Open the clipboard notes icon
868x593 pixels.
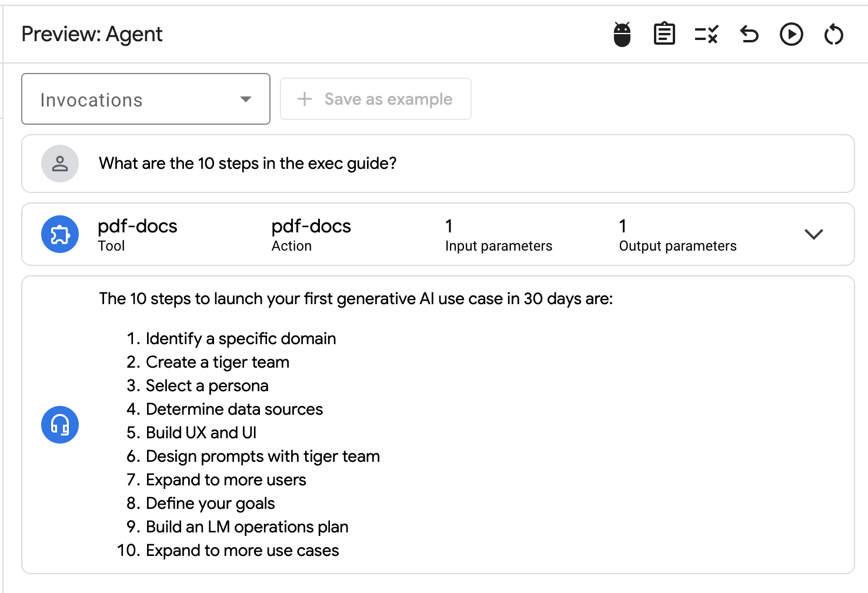point(664,34)
